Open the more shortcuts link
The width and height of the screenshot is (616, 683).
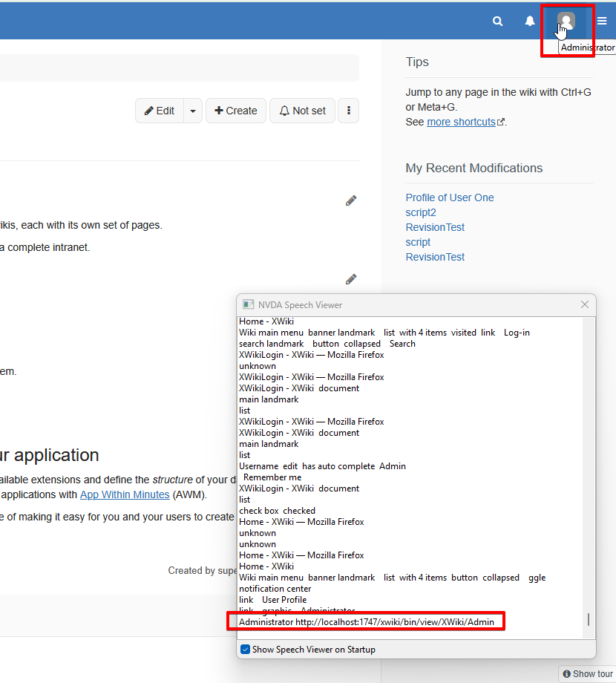[x=461, y=122]
